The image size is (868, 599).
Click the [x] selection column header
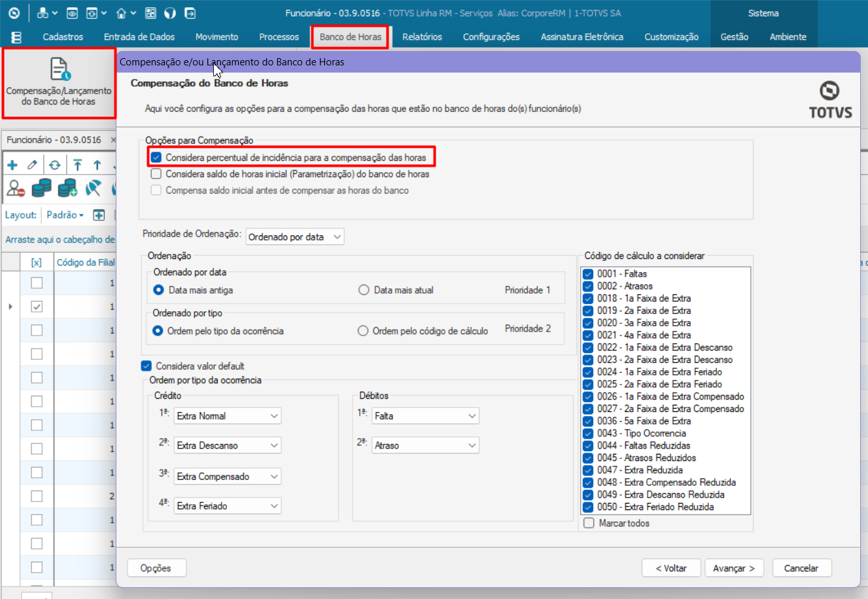pos(37,262)
